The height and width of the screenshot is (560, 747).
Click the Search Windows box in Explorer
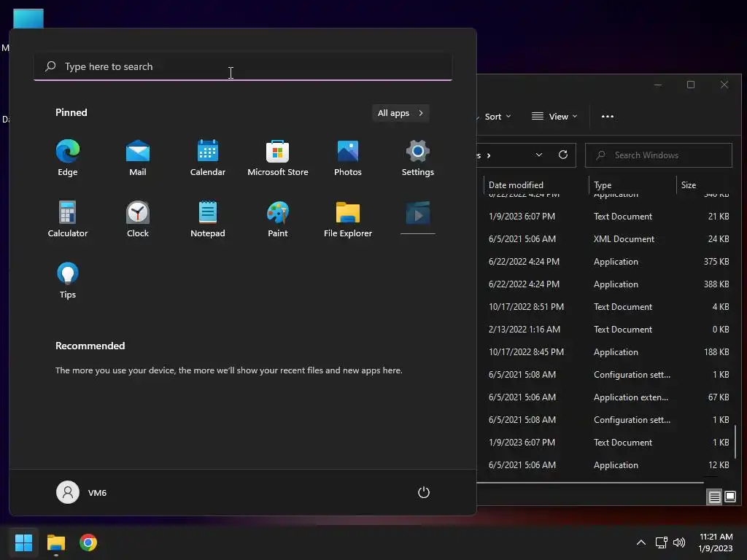659,155
